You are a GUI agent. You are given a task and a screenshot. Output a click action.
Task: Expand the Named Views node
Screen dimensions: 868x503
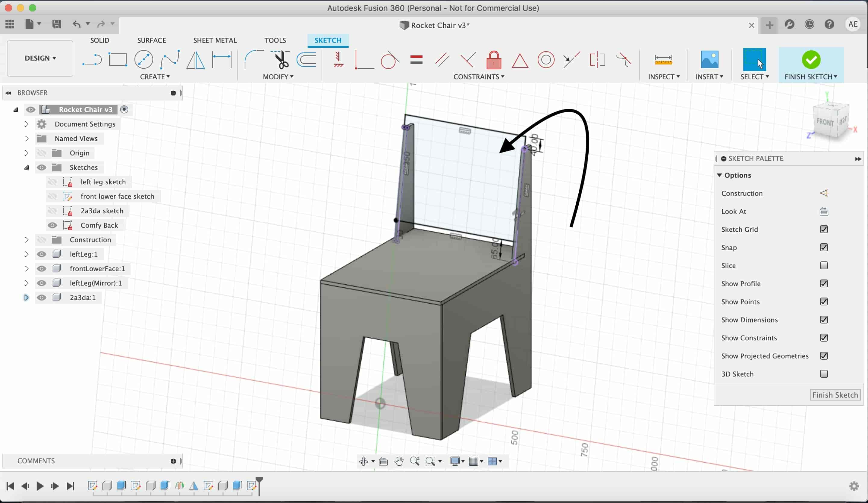click(x=26, y=139)
